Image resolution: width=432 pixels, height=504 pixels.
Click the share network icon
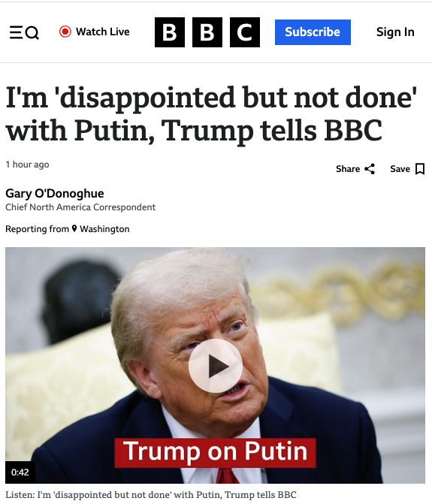click(x=370, y=169)
